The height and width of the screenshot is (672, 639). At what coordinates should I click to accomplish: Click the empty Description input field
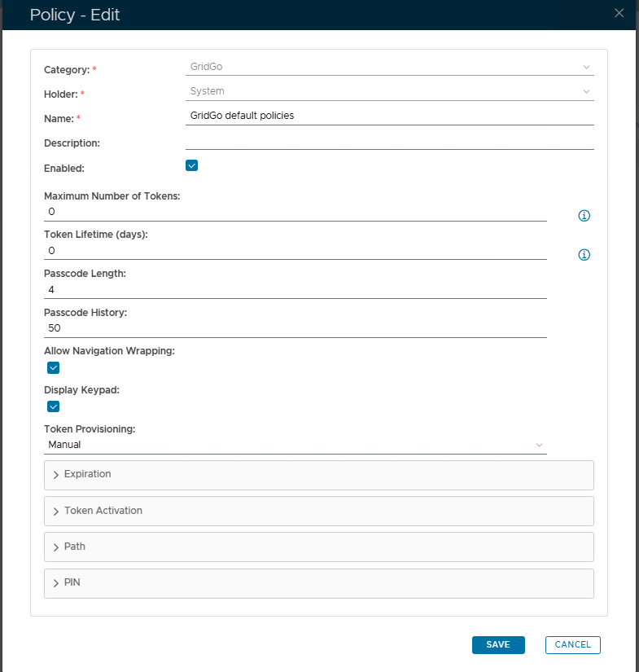click(389, 141)
